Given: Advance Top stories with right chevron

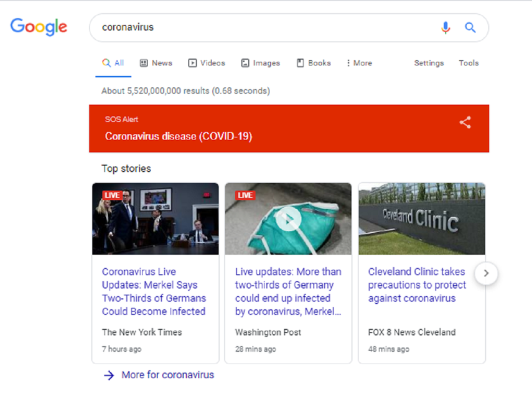Looking at the screenshot, I should click(486, 273).
